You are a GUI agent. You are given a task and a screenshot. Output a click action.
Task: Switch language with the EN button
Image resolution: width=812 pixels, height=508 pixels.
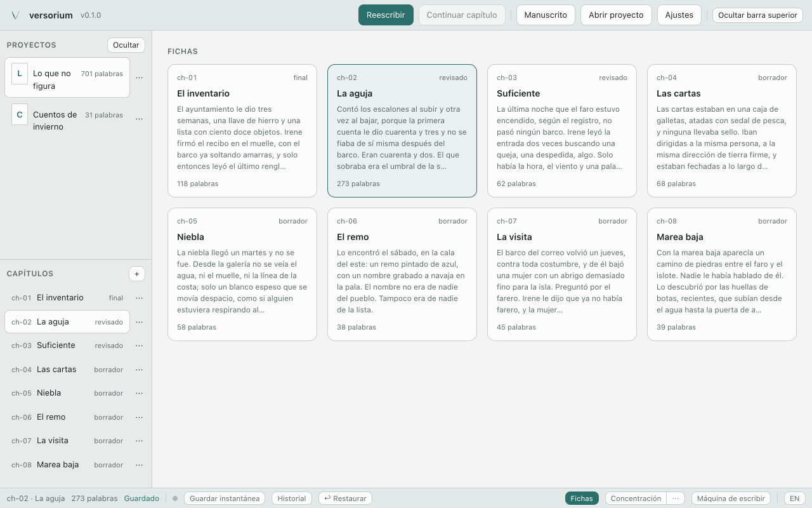(794, 498)
